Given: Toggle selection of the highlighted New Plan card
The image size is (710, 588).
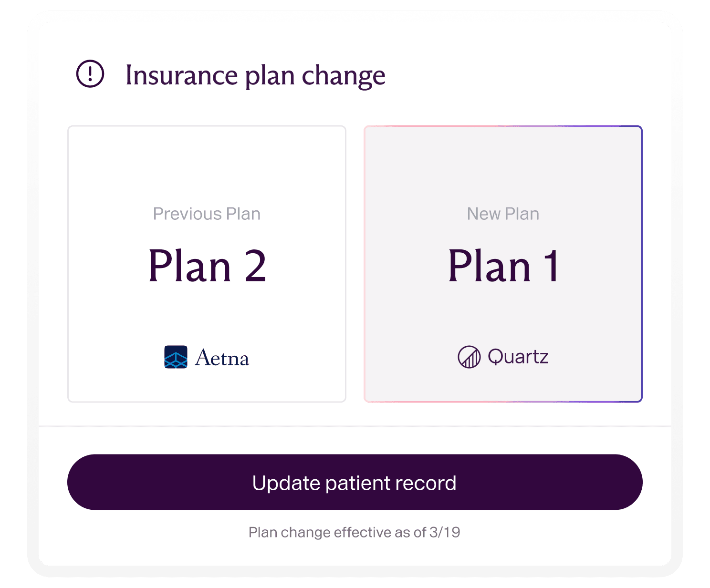Looking at the screenshot, I should 502,264.
